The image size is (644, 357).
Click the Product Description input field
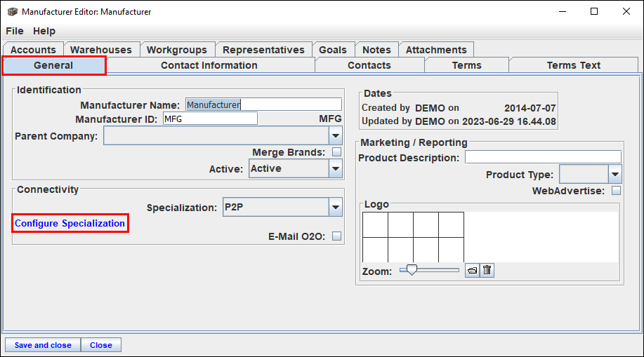[543, 157]
